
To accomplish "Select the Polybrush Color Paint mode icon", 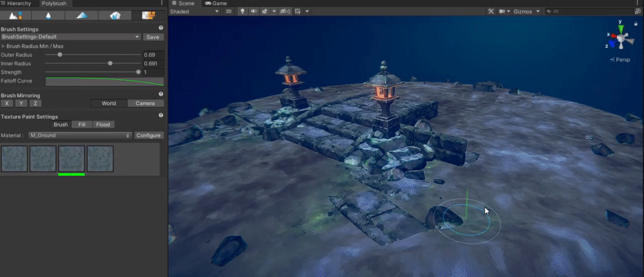I will click(82, 15).
